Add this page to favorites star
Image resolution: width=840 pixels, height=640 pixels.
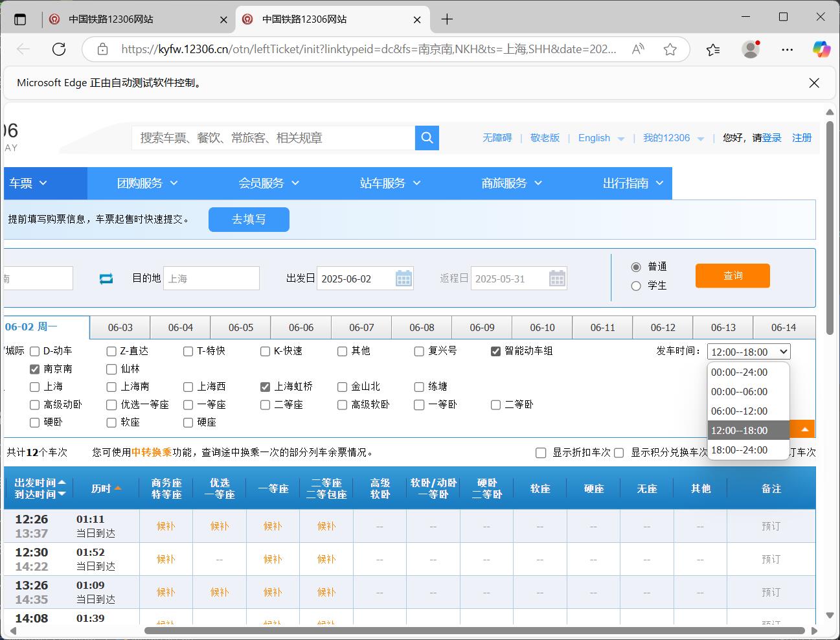[x=670, y=49]
